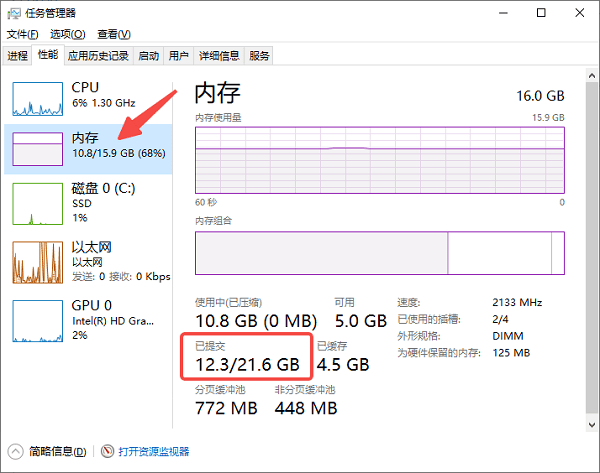This screenshot has height=473, width=600.
Task: Open the 磁盘 0 (C:) disk graph
Action: pyautogui.click(x=37, y=203)
